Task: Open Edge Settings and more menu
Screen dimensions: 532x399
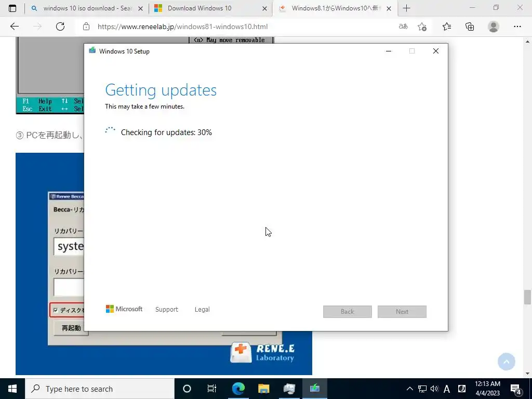Action: [x=517, y=26]
